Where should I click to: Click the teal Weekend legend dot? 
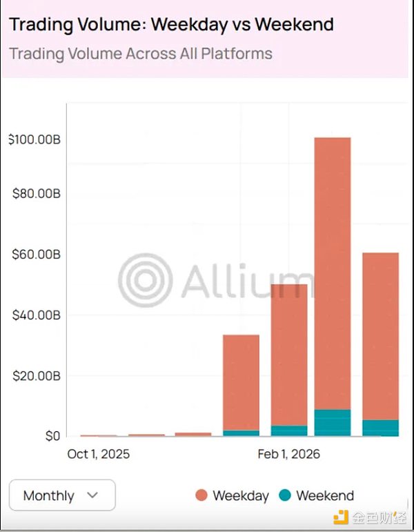pos(285,495)
